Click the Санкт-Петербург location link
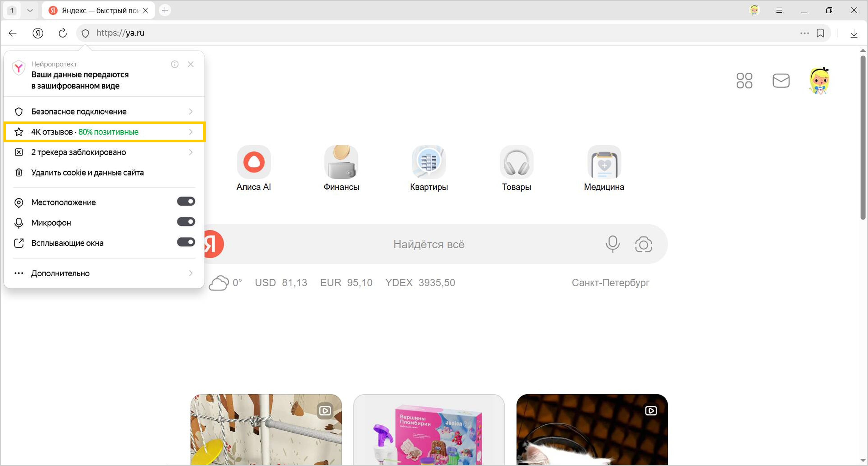Image resolution: width=868 pixels, height=466 pixels. [610, 282]
